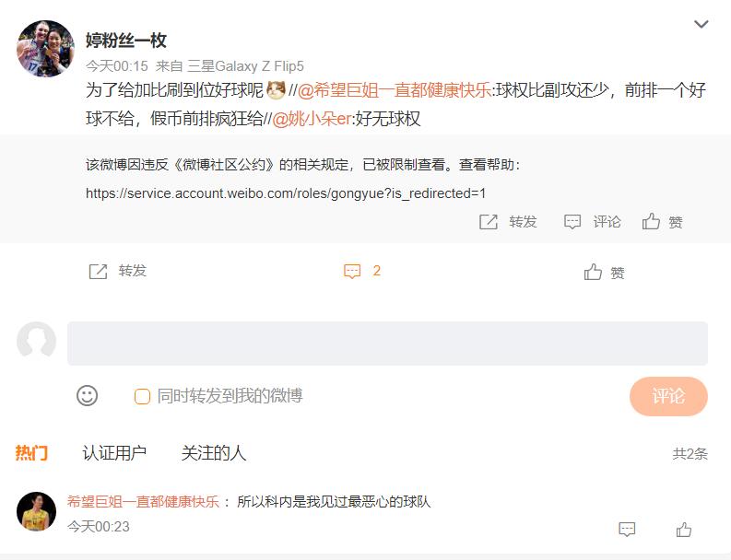Screen dimensions: 731x560
Task: Open the @希望巨姐一直都健康快乐 mention in the post
Action: 395,90
